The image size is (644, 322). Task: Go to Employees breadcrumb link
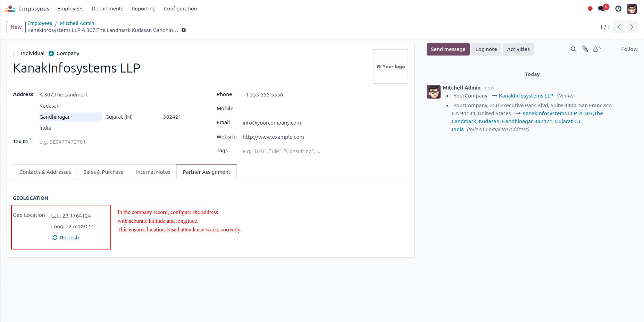pos(40,23)
